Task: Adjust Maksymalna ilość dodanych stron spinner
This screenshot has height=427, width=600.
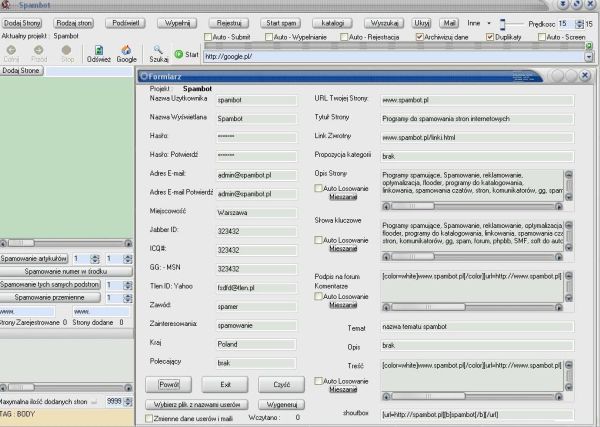Action: [128, 401]
